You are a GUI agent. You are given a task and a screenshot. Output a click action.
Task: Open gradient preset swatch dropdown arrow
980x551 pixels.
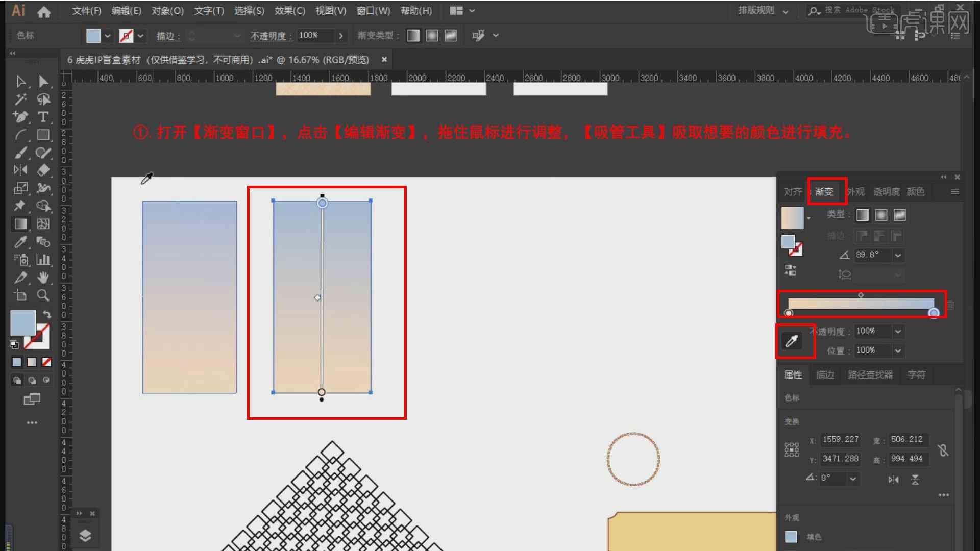pos(808,218)
